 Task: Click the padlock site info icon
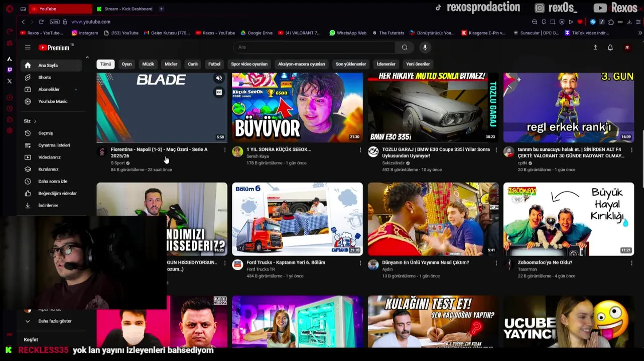pos(65,22)
